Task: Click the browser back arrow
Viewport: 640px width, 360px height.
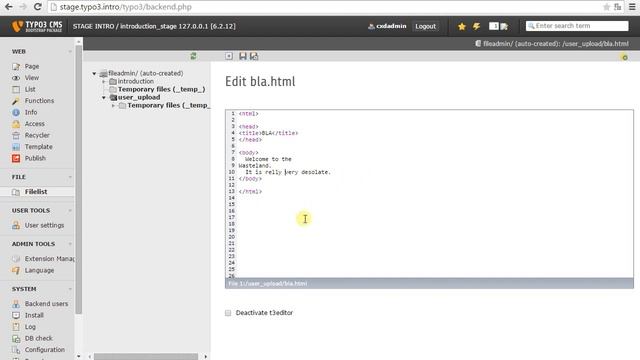Action: 9,7
